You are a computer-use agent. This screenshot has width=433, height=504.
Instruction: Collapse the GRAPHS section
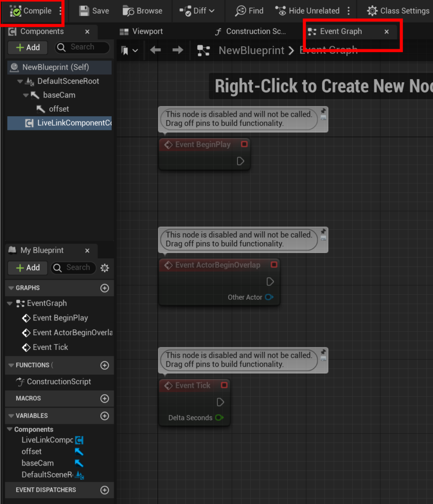click(x=11, y=288)
